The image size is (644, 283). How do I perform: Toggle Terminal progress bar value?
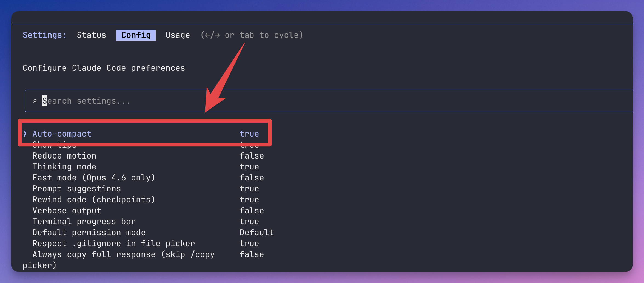click(x=249, y=222)
